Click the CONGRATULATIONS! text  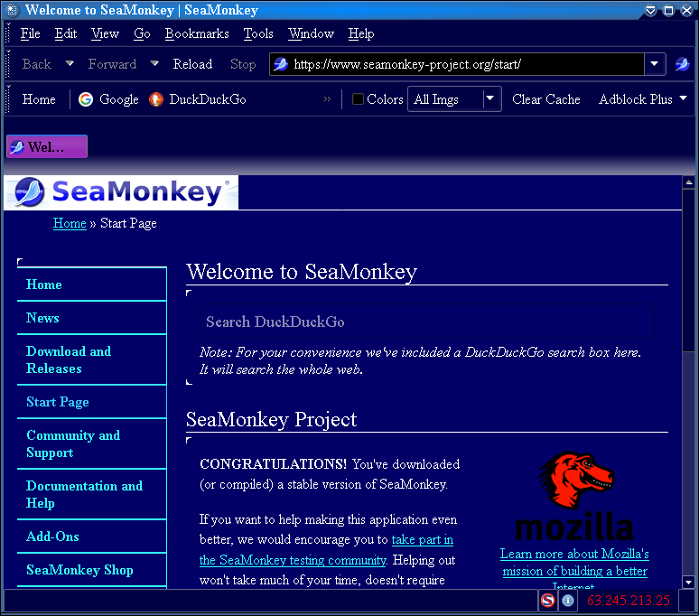click(274, 464)
